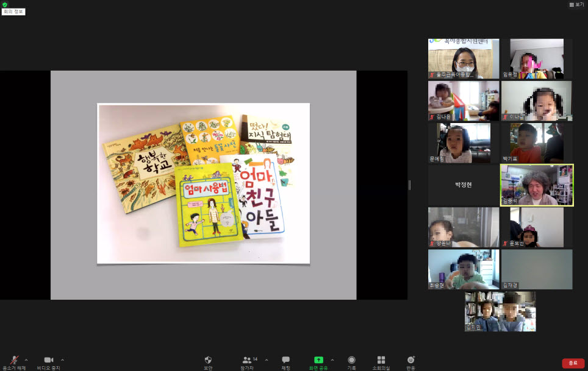Open the 반응 reactions menu

coord(411,362)
